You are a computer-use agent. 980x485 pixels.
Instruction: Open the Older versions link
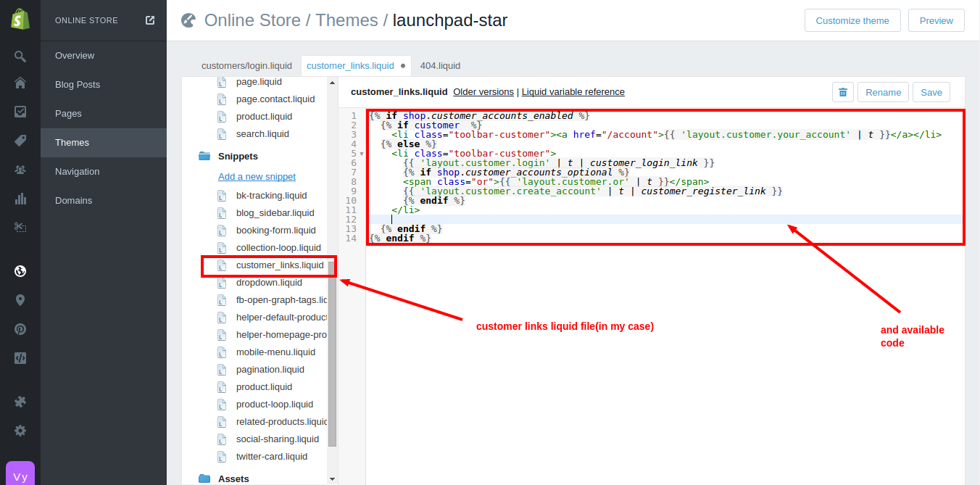483,92
